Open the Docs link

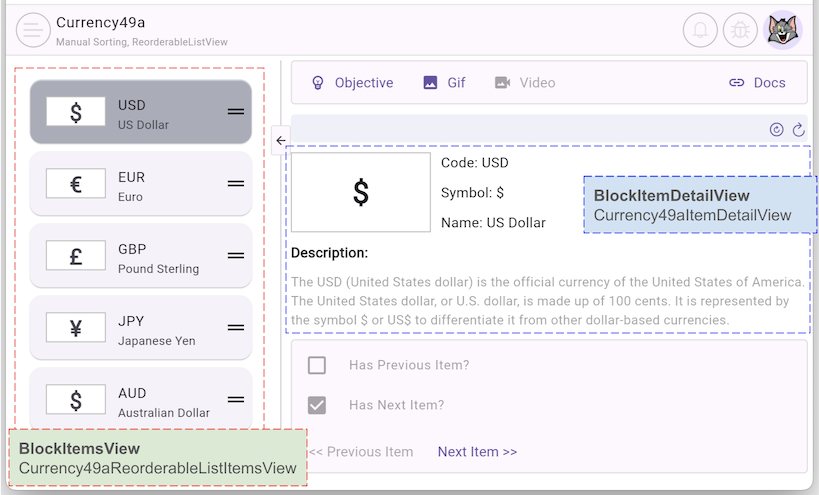(757, 83)
